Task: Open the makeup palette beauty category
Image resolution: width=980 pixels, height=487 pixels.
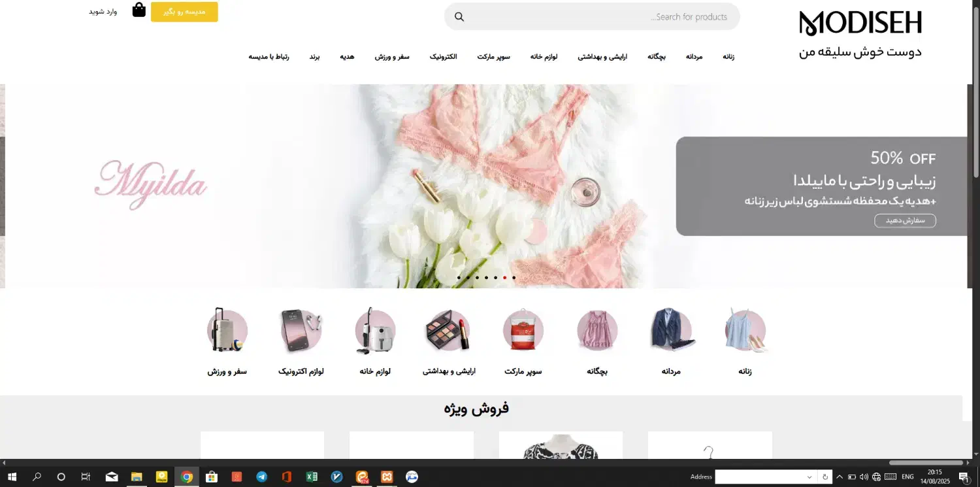Action: click(x=449, y=330)
